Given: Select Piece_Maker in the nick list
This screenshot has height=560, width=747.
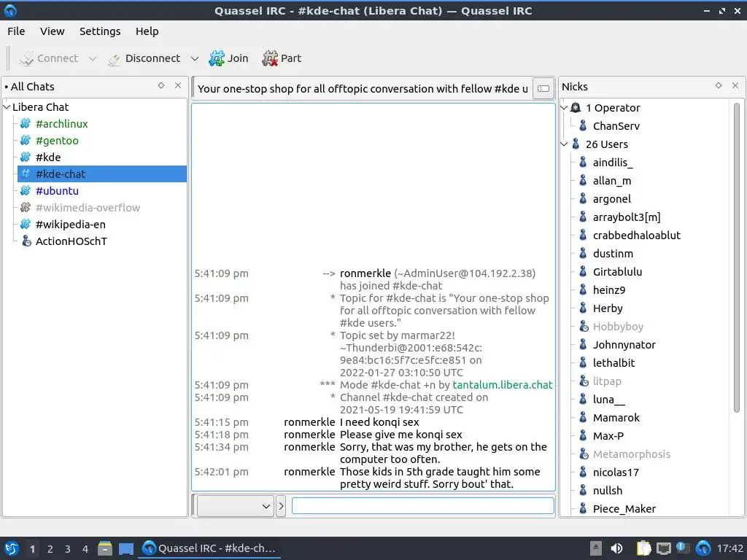Looking at the screenshot, I should [x=624, y=508].
